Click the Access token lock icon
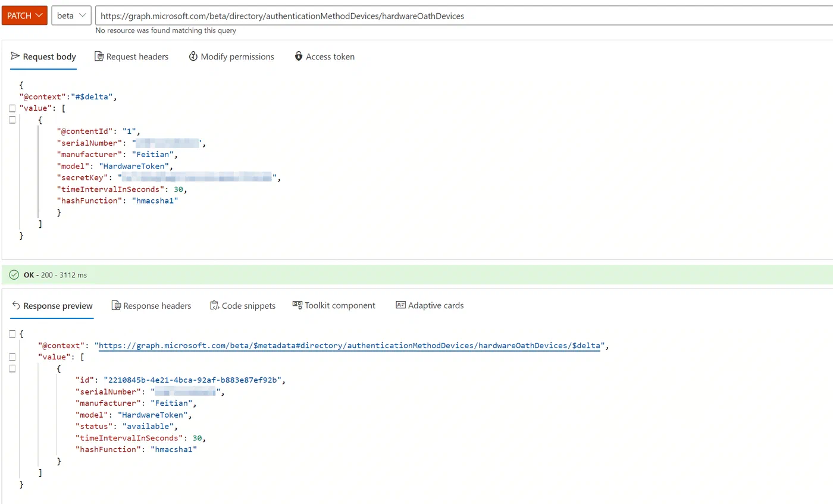Screen dimensions: 833x504 [299, 57]
